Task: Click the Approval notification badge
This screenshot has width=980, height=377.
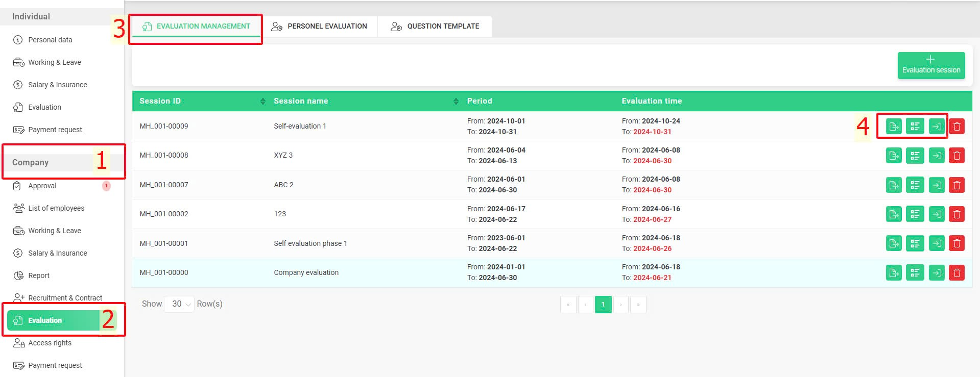Action: (x=106, y=186)
